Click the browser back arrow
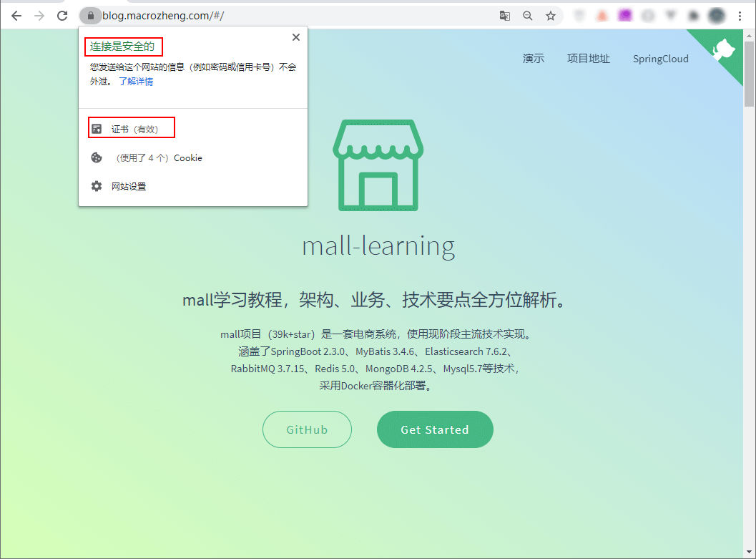756x559 pixels. (16, 16)
